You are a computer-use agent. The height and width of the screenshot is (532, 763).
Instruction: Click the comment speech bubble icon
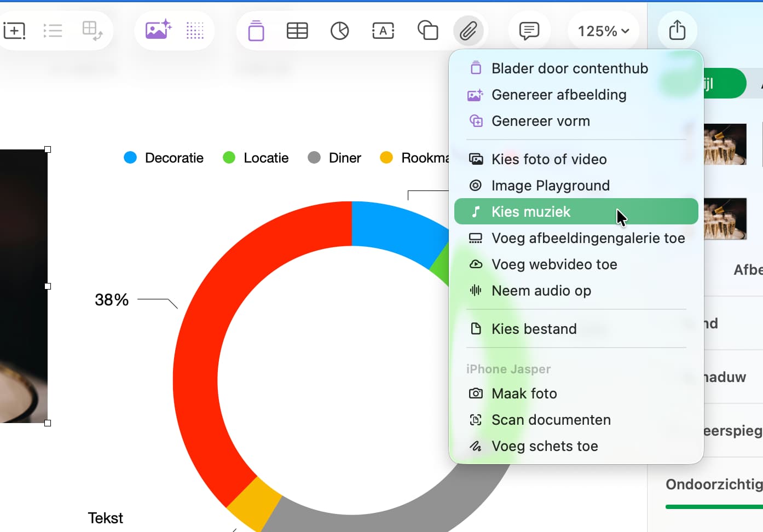(x=529, y=31)
